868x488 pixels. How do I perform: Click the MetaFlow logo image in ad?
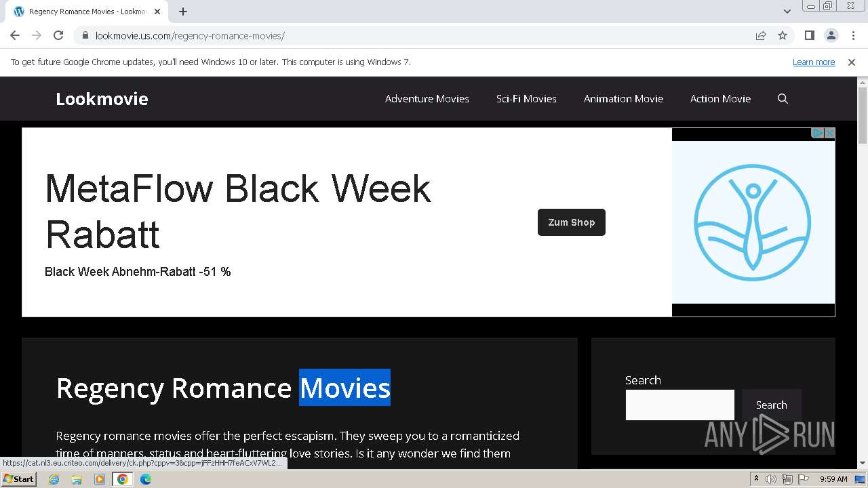(753, 222)
